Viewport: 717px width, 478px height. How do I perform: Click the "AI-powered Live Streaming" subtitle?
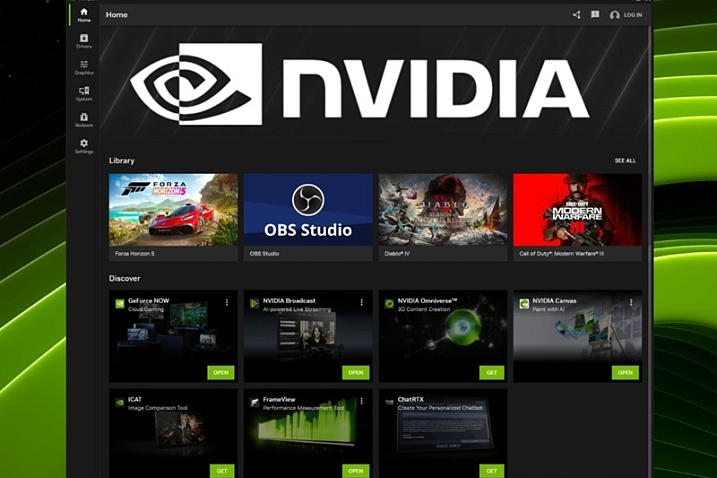pos(297,309)
